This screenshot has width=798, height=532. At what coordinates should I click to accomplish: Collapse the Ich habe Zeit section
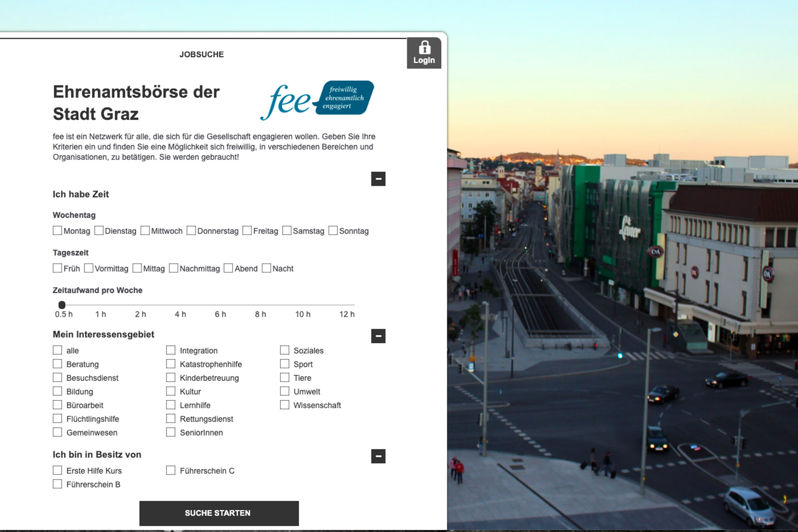[x=378, y=179]
